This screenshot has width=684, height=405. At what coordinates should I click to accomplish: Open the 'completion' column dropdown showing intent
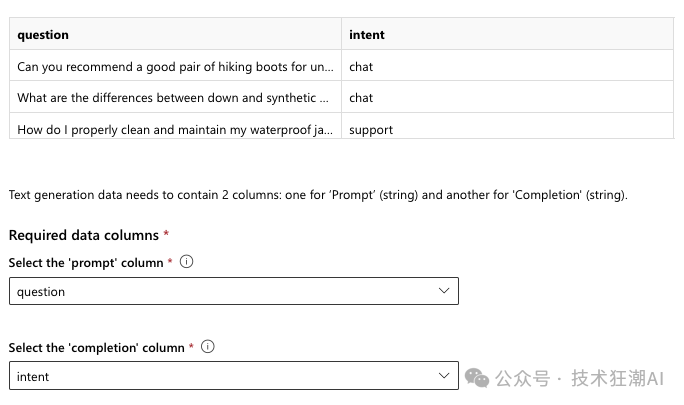click(x=234, y=376)
